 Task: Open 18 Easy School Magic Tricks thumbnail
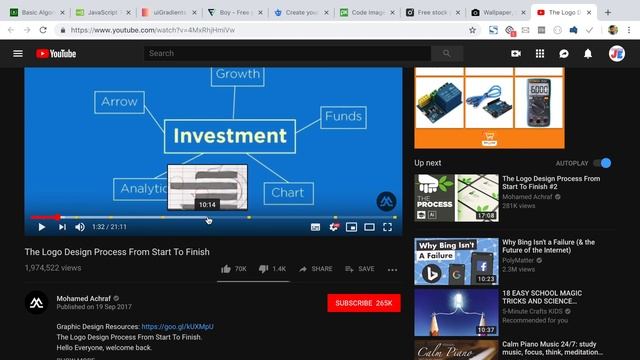pos(456,313)
